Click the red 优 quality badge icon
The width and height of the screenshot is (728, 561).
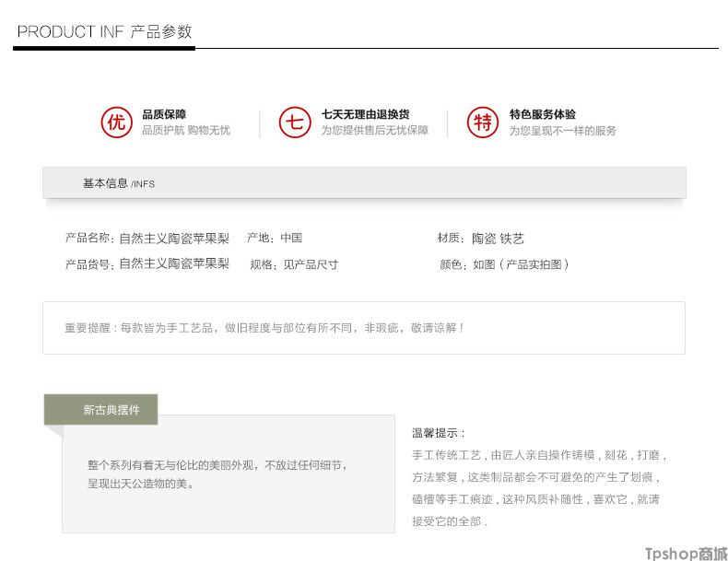click(x=116, y=123)
